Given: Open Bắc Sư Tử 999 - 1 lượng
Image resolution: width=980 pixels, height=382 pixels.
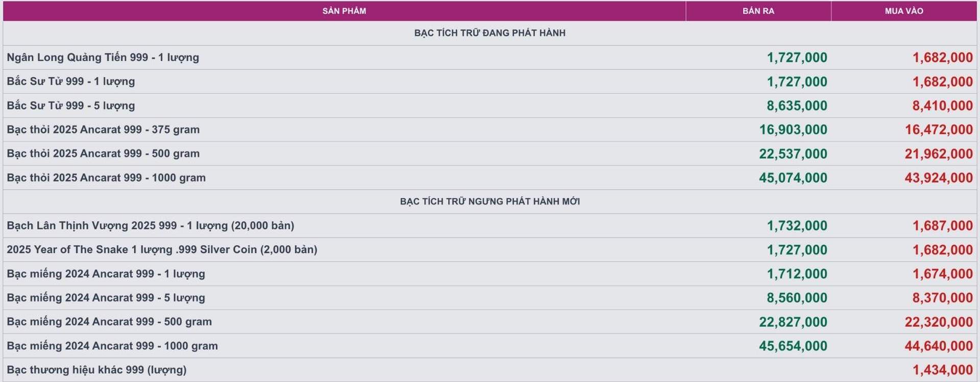Looking at the screenshot, I should click(x=70, y=81).
